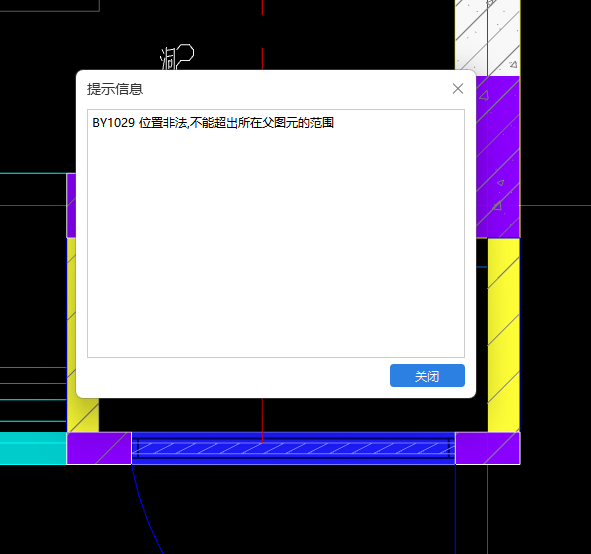Select the yellow wall on the right side
This screenshot has height=554, width=591.
(504, 335)
